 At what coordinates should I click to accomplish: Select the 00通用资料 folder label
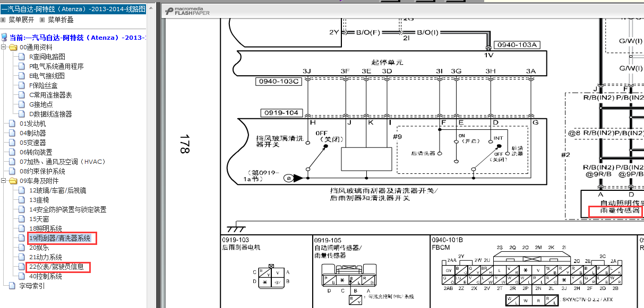click(36, 47)
